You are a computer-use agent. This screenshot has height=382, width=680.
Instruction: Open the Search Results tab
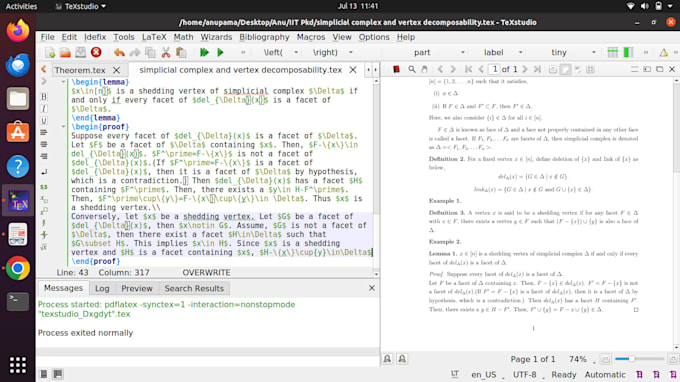(x=194, y=288)
